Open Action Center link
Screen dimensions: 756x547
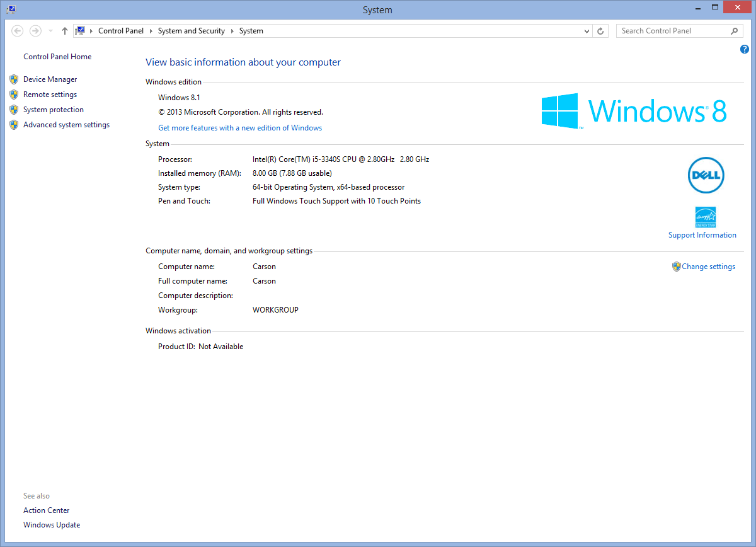tap(47, 510)
